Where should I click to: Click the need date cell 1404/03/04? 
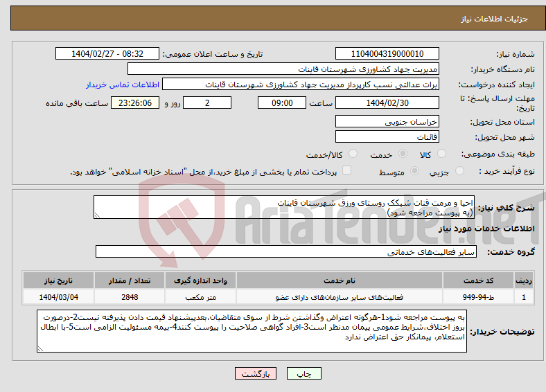pos(58,297)
